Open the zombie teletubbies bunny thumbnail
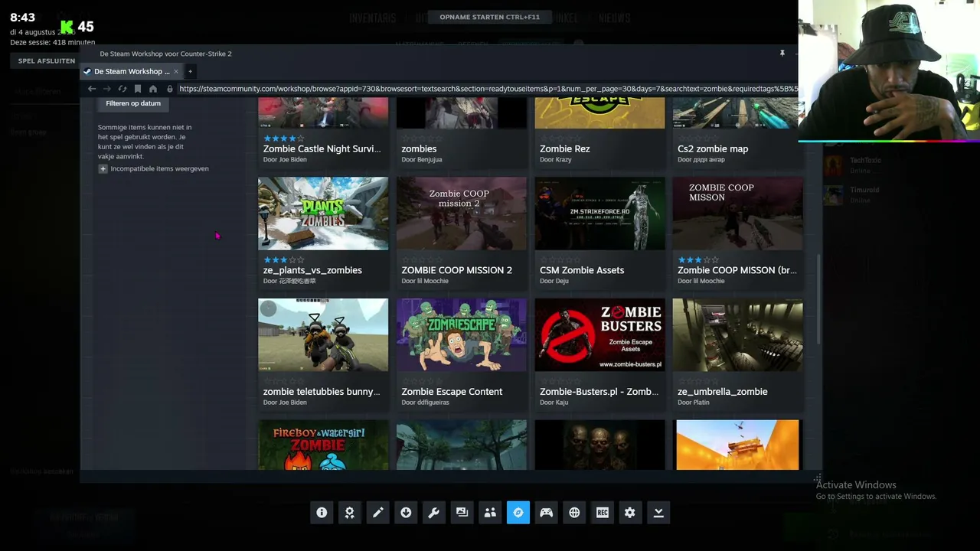This screenshot has height=551, width=980. point(323,334)
